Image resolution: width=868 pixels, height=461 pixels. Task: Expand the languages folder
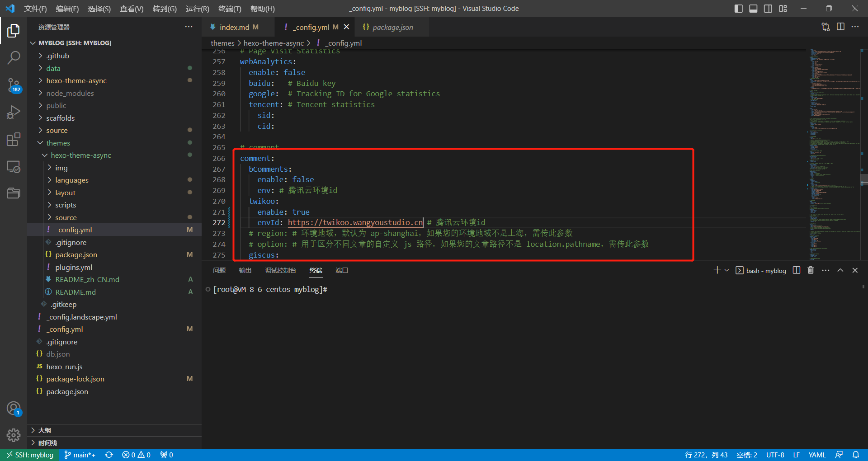point(114,180)
